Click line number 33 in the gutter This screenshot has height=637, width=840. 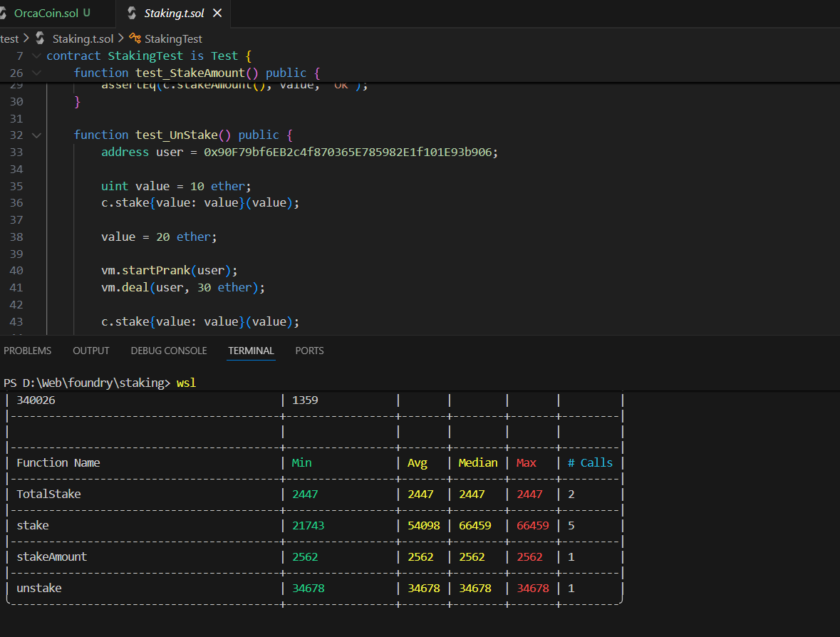(16, 152)
